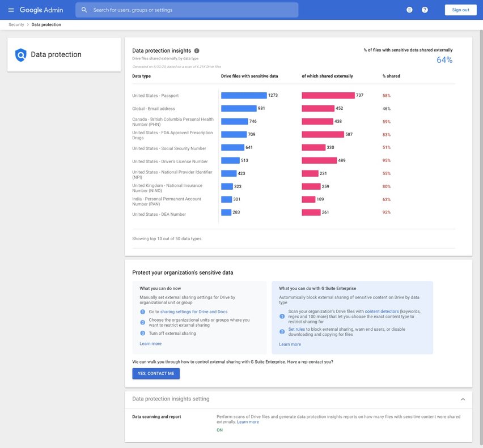Click the pink bar for DEA Number
483x448 pixels.
[x=311, y=212]
